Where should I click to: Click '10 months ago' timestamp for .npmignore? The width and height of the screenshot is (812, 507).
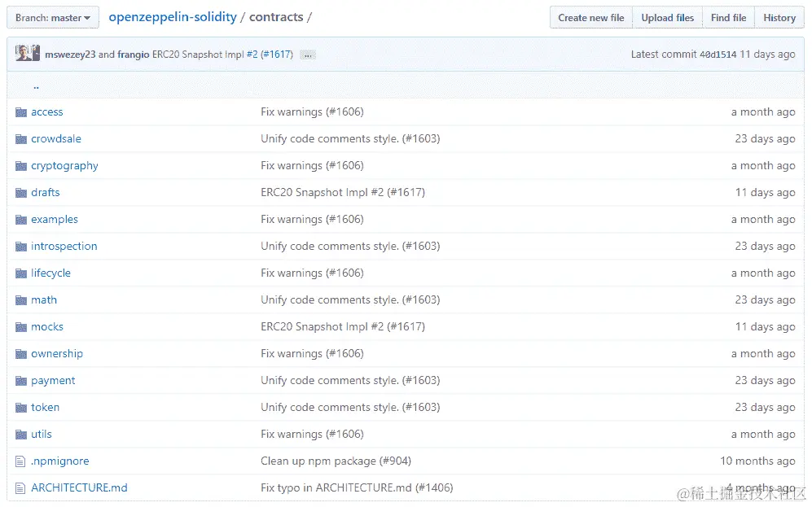click(x=757, y=461)
